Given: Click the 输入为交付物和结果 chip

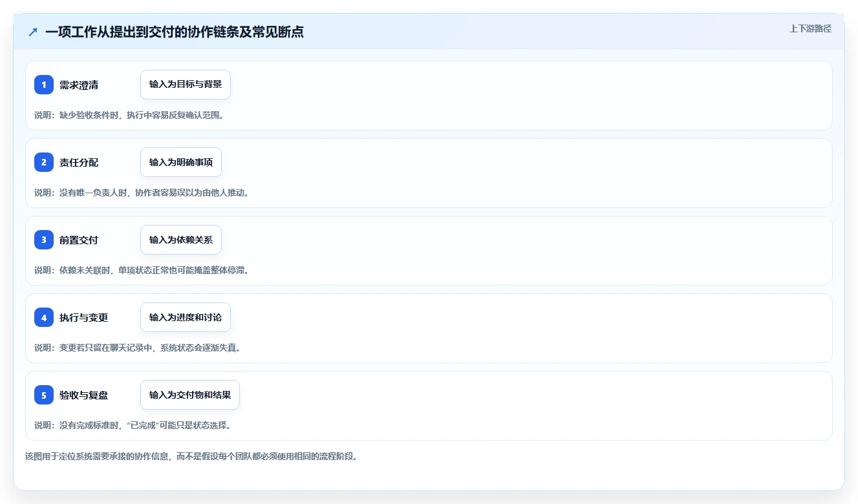Looking at the screenshot, I should point(190,395).
